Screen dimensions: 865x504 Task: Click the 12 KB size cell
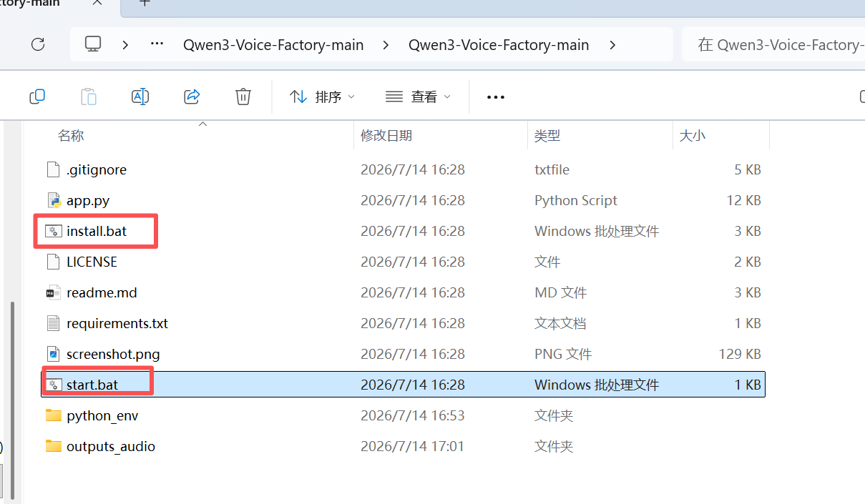pos(743,200)
